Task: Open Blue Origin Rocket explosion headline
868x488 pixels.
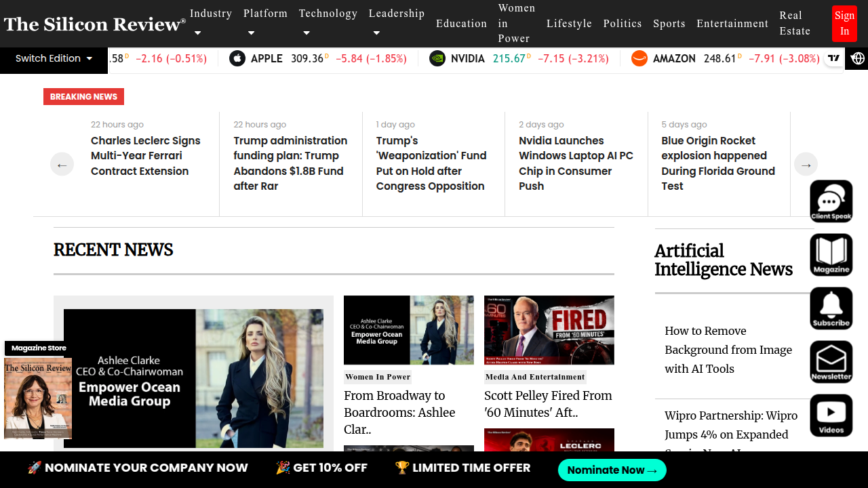Action: coord(718,163)
